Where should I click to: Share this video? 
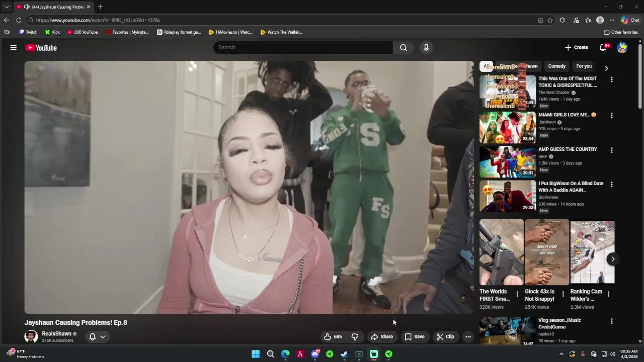(x=382, y=337)
